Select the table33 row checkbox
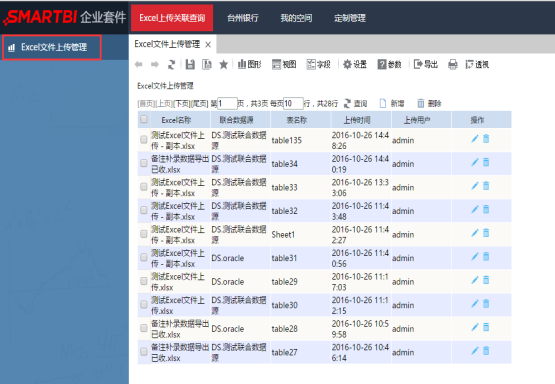The height and width of the screenshot is (384, 555). 144,187
